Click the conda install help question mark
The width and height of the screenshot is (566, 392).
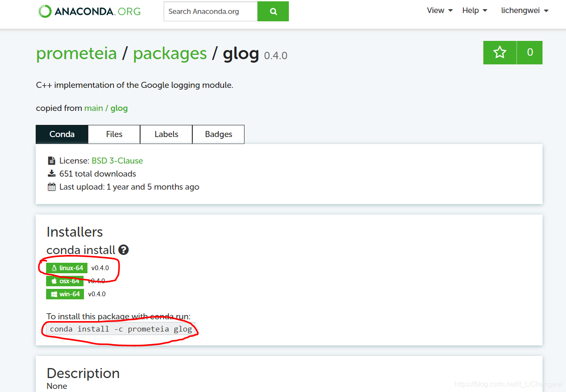[x=124, y=250]
